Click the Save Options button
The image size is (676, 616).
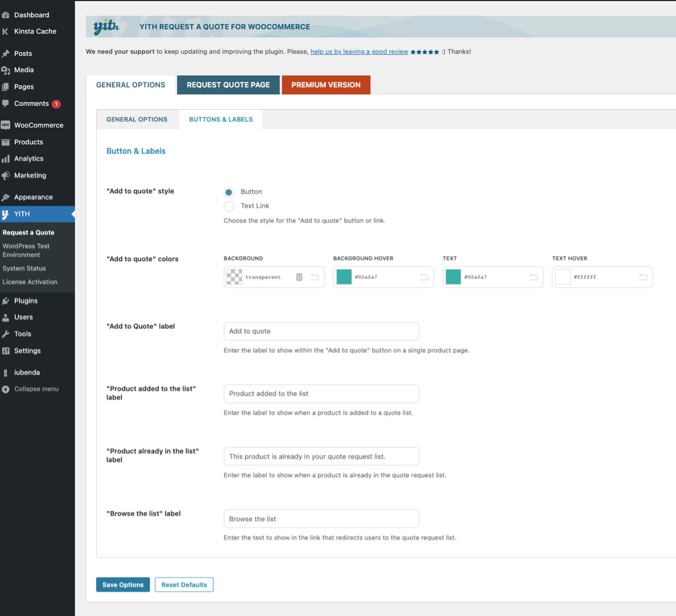coord(123,585)
